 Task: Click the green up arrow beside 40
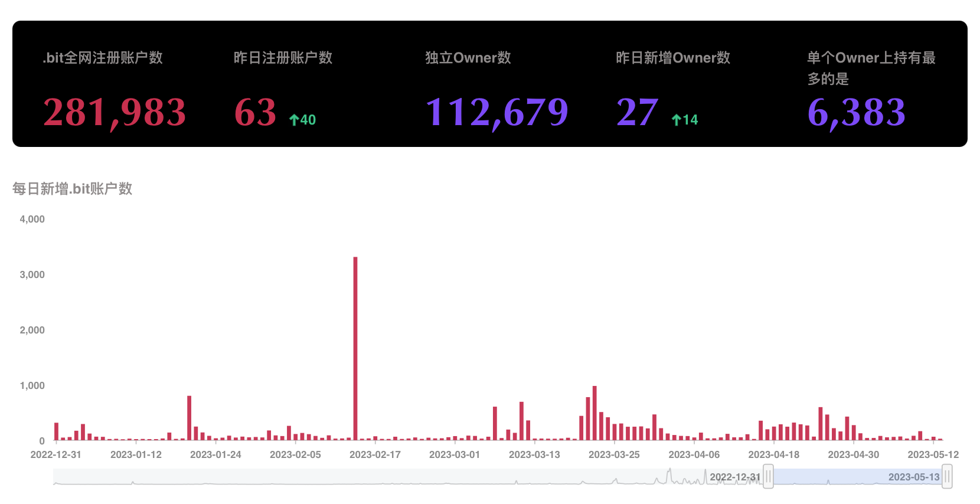pyautogui.click(x=293, y=120)
